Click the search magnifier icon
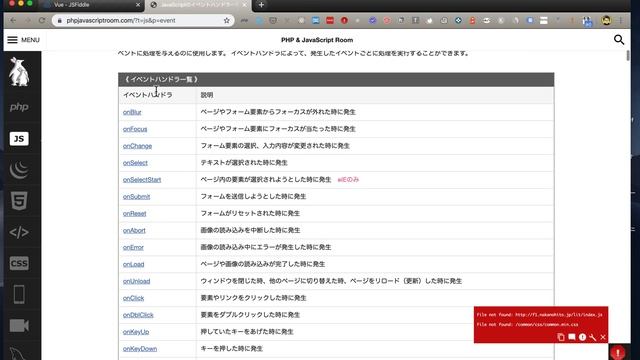The image size is (640, 360). coord(619,40)
